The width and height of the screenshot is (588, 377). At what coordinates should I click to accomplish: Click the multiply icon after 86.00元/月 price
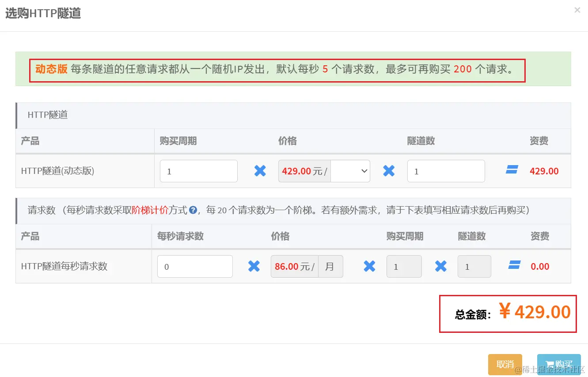369,266
